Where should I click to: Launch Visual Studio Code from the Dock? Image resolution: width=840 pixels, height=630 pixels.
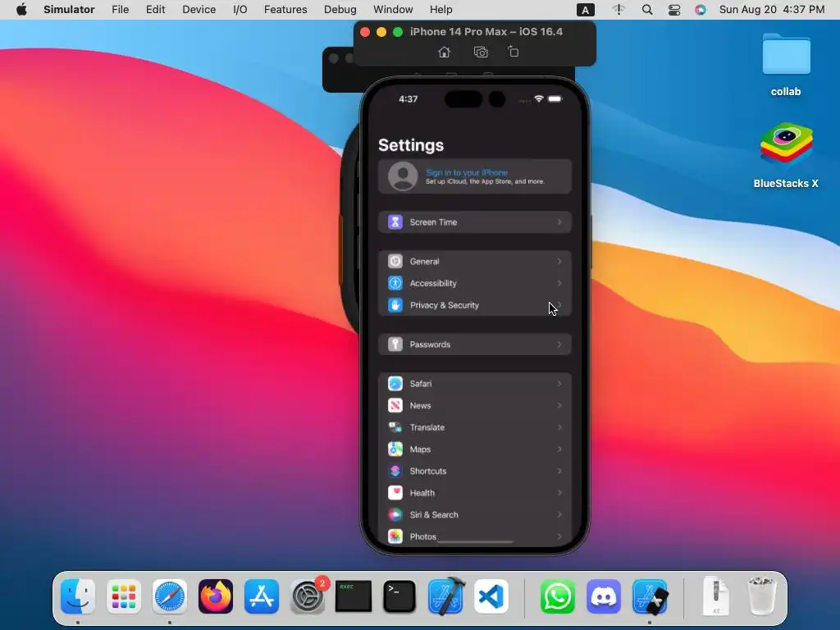pyautogui.click(x=491, y=596)
